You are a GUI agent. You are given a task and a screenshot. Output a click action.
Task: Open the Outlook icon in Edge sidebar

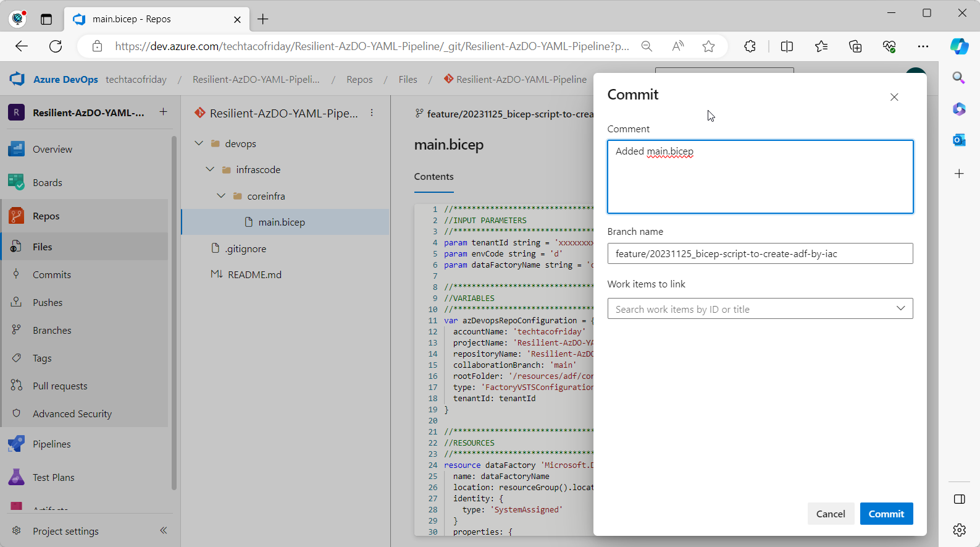pyautogui.click(x=959, y=140)
